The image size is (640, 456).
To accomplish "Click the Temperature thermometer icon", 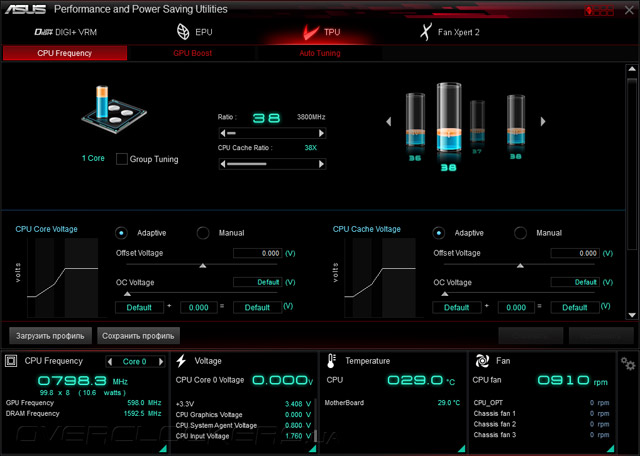I will click(331, 361).
